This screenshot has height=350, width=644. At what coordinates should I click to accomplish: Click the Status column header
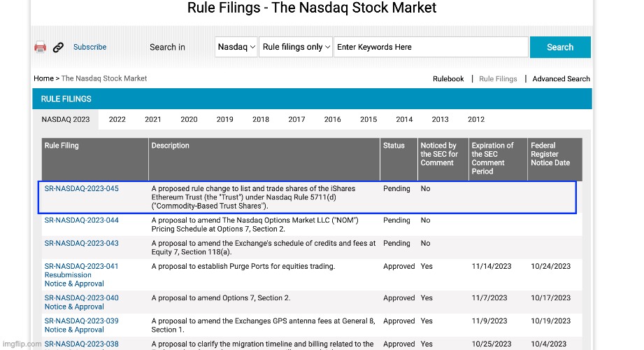[x=399, y=159]
